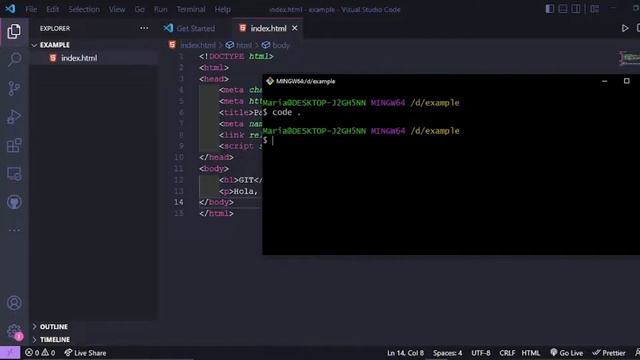
Task: Open the Accounts menu icon
Action: tap(14, 303)
